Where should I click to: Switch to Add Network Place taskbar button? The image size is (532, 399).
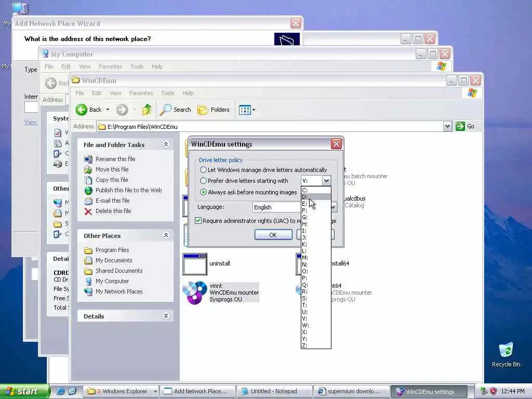point(197,392)
